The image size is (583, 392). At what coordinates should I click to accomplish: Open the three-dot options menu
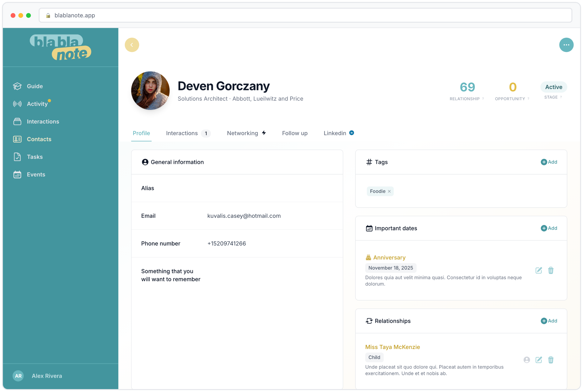click(x=566, y=45)
